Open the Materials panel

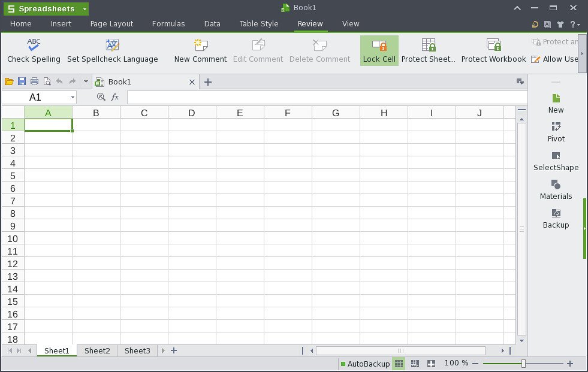[556, 189]
